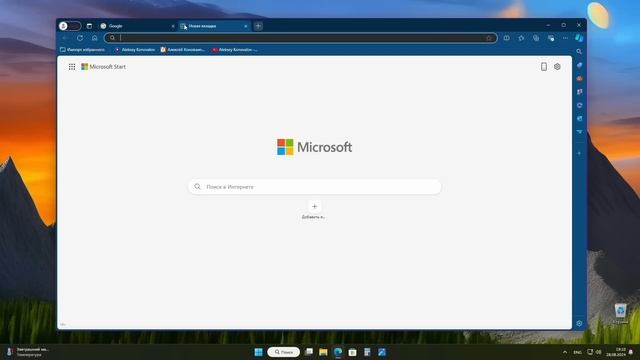The width and height of the screenshot is (640, 360).
Task: Open the browser profile avatar
Action: pyautogui.click(x=64, y=26)
